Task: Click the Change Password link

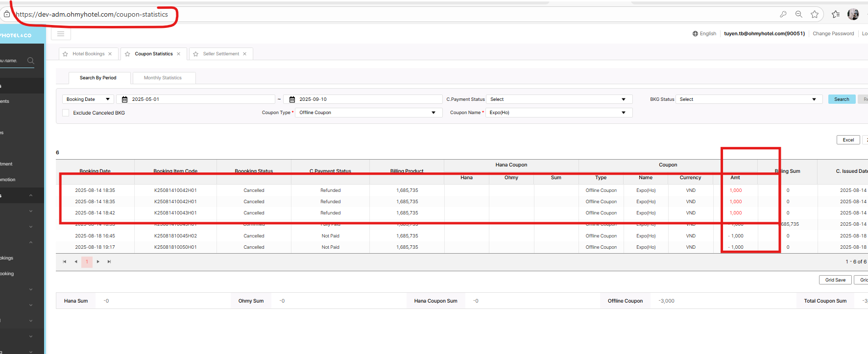Action: coord(833,34)
